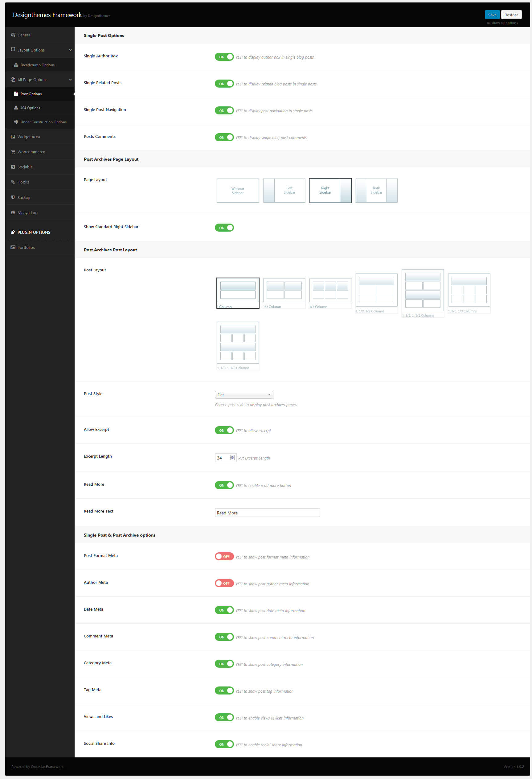Collapse All Page Options chevron

pos(70,80)
